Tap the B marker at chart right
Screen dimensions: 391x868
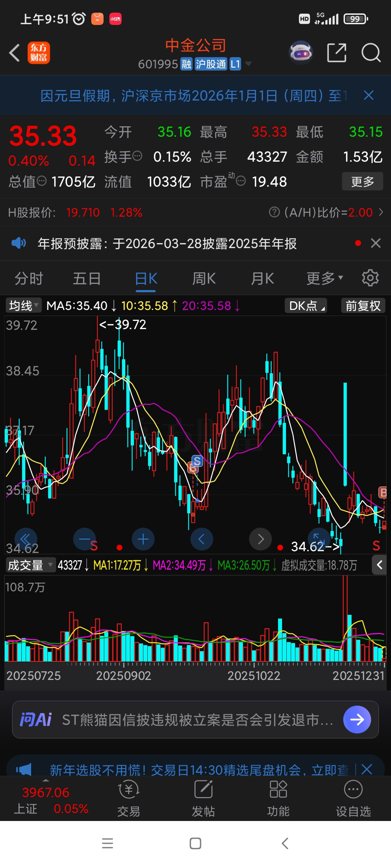pos(383,493)
